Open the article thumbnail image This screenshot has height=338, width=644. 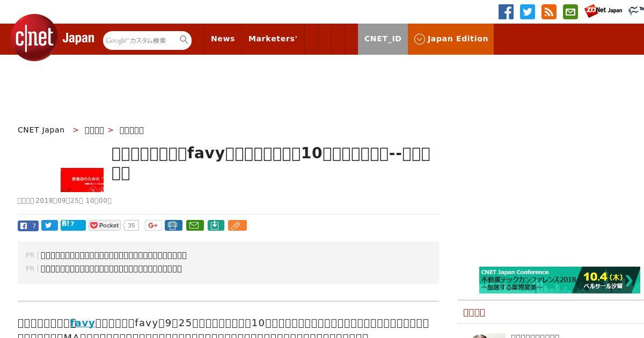tap(82, 180)
